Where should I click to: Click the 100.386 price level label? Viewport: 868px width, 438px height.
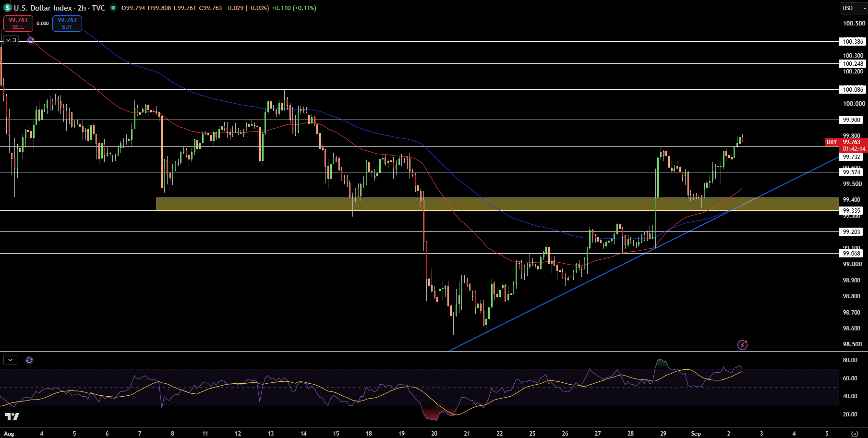point(853,42)
